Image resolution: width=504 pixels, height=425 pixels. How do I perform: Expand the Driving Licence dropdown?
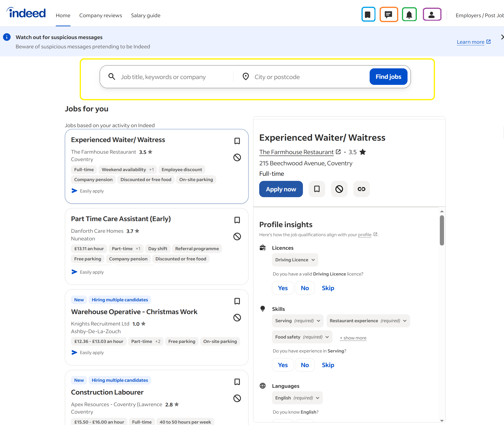pos(295,260)
